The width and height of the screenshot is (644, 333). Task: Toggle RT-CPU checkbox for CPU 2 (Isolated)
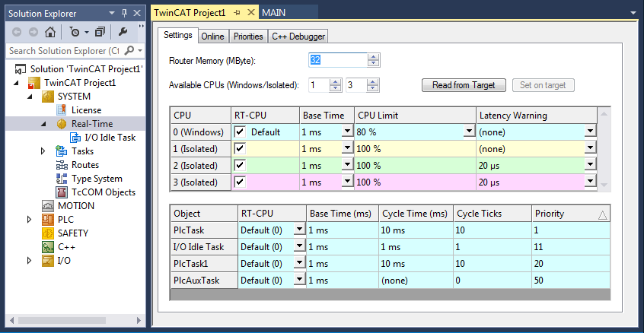pos(241,165)
